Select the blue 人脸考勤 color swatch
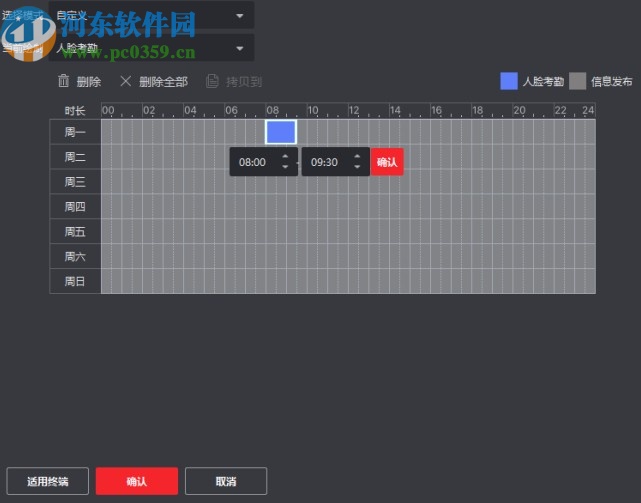The width and height of the screenshot is (641, 503). [x=509, y=81]
